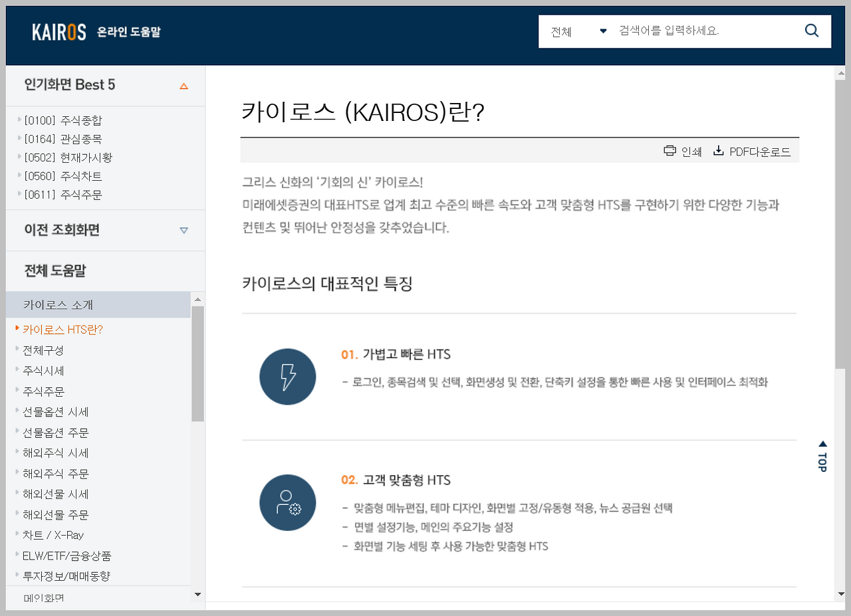This screenshot has width=851, height=616.
Task: Open [0100] 주식종합 from the Best 5 list
Action: (x=63, y=120)
